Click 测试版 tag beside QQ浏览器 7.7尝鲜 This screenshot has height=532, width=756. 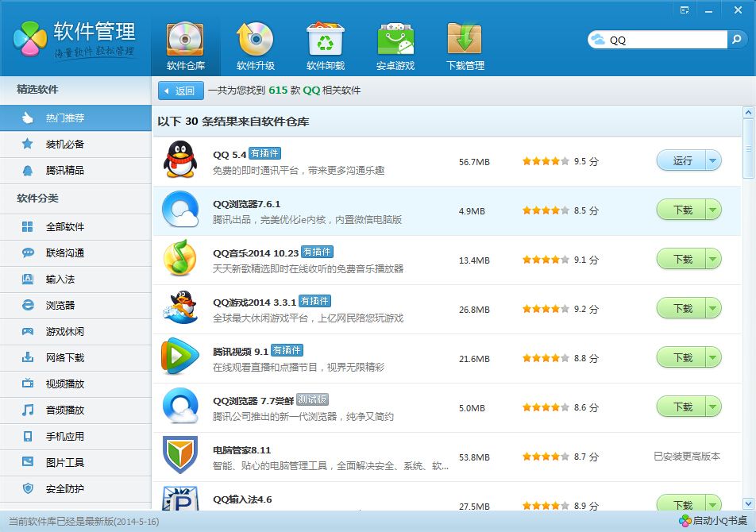pyautogui.click(x=312, y=399)
